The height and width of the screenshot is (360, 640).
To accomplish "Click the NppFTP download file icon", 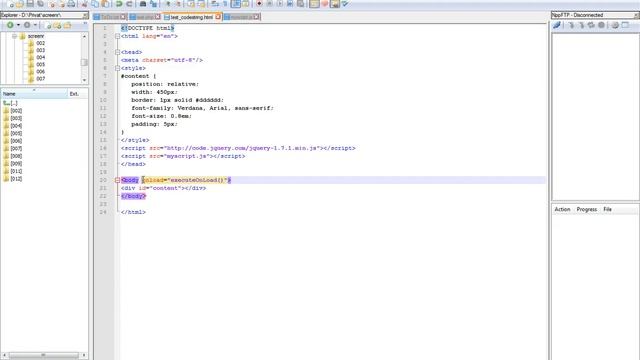I will click(x=571, y=25).
